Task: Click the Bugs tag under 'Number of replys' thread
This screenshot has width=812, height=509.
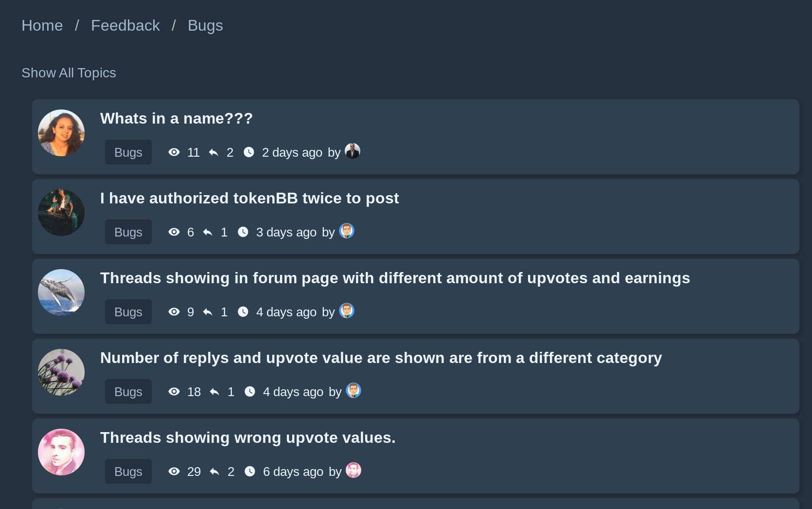Action: 128,392
